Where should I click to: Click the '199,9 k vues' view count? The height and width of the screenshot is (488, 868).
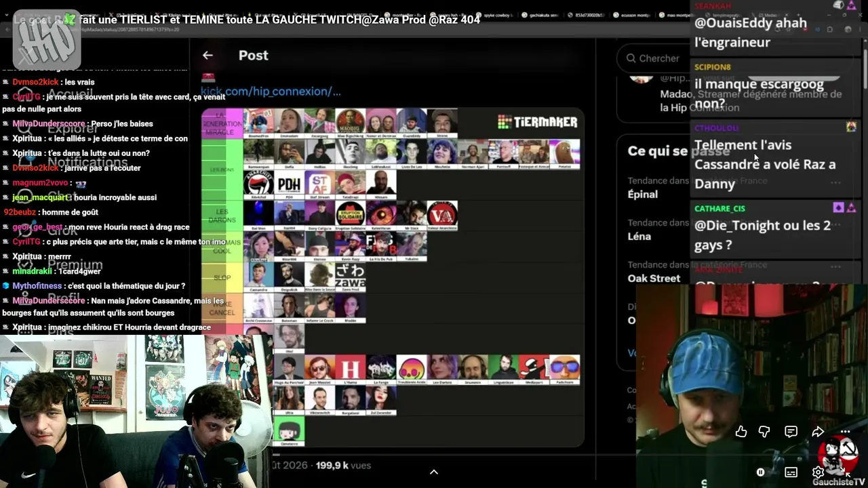(x=343, y=466)
